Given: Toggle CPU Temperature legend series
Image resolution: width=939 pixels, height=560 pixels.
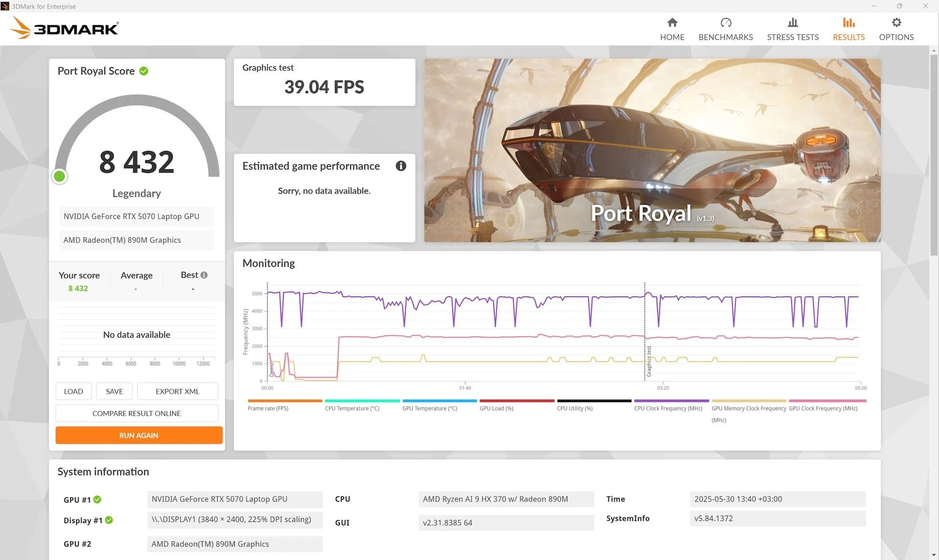Looking at the screenshot, I should (x=352, y=408).
